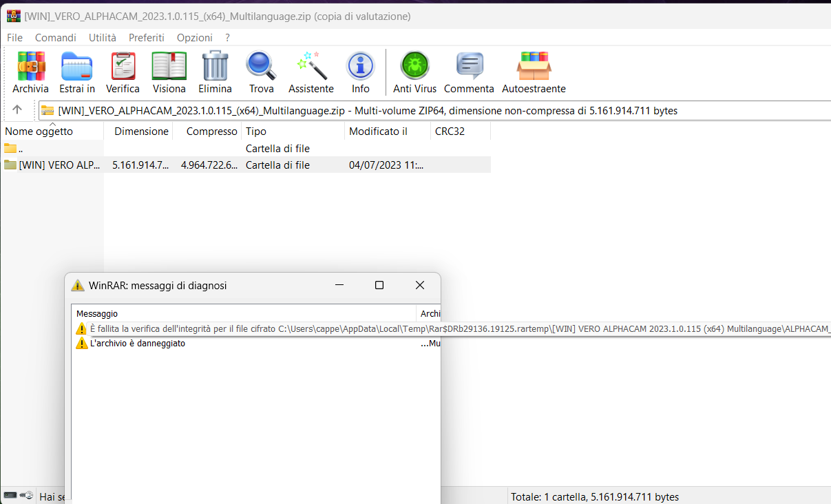Open the Opzioni menu
The width and height of the screenshot is (831, 504).
tap(195, 38)
